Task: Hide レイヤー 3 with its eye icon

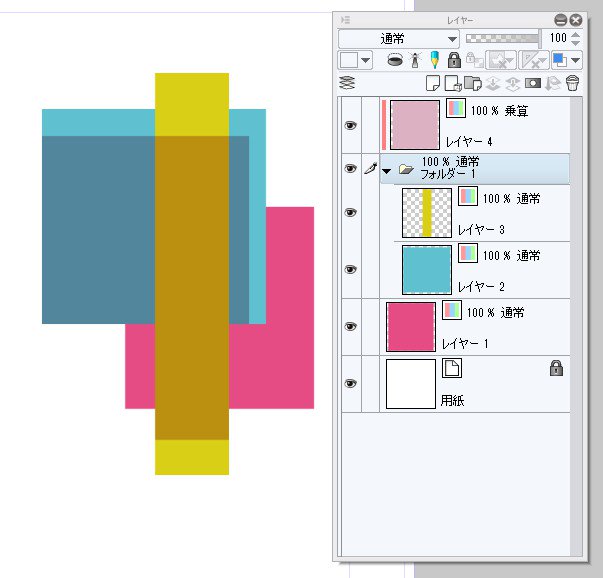Action: point(350,213)
